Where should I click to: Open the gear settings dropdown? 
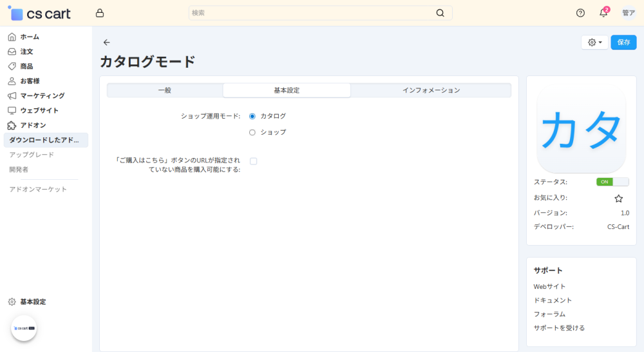[594, 43]
